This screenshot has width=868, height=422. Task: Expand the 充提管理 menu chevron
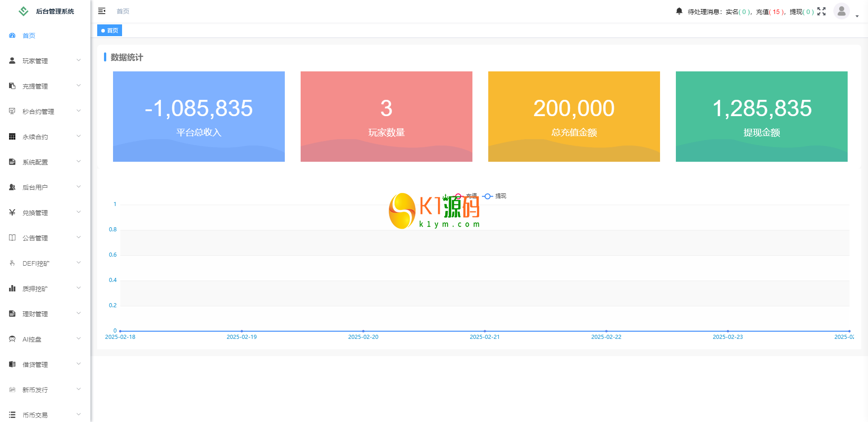coord(79,86)
